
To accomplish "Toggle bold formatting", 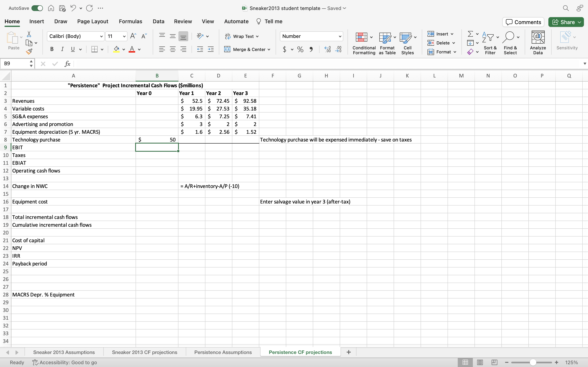I will coord(52,49).
